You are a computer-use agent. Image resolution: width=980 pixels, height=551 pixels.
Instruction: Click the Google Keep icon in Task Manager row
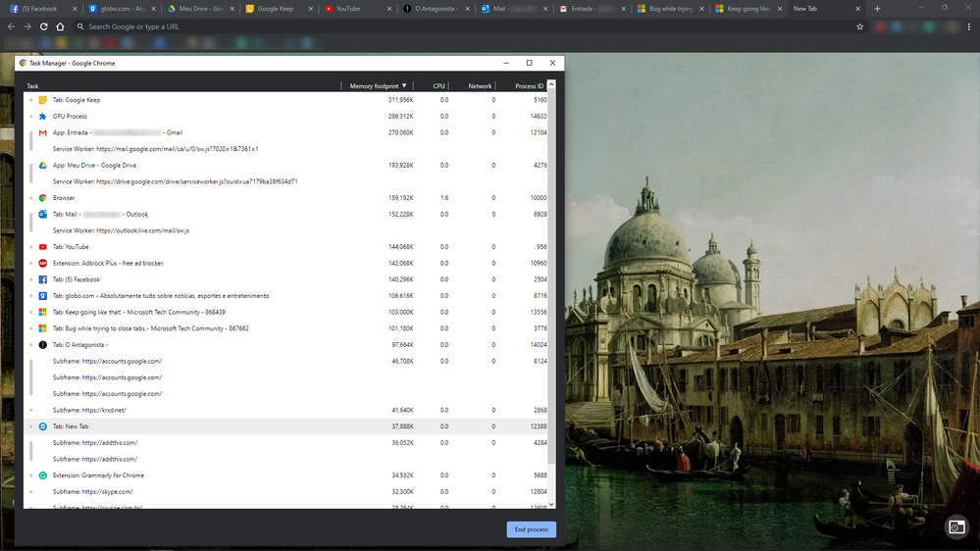42,100
